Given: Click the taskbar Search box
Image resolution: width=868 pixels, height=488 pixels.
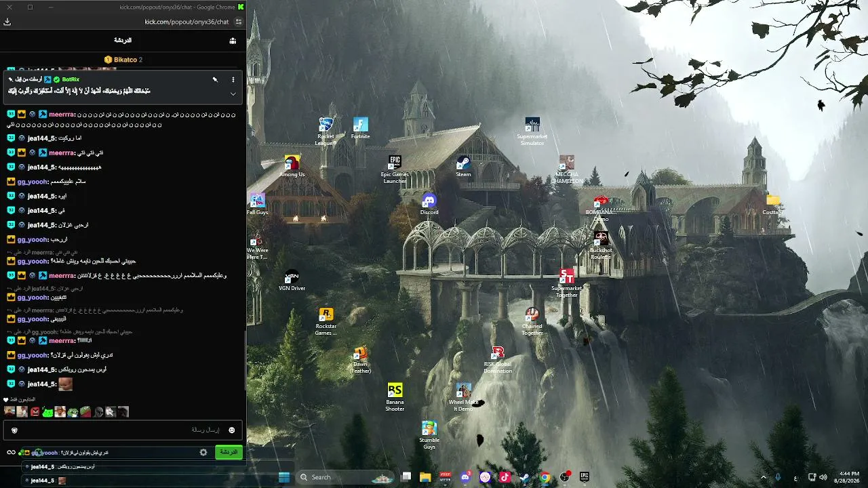Looking at the screenshot, I should 346,477.
